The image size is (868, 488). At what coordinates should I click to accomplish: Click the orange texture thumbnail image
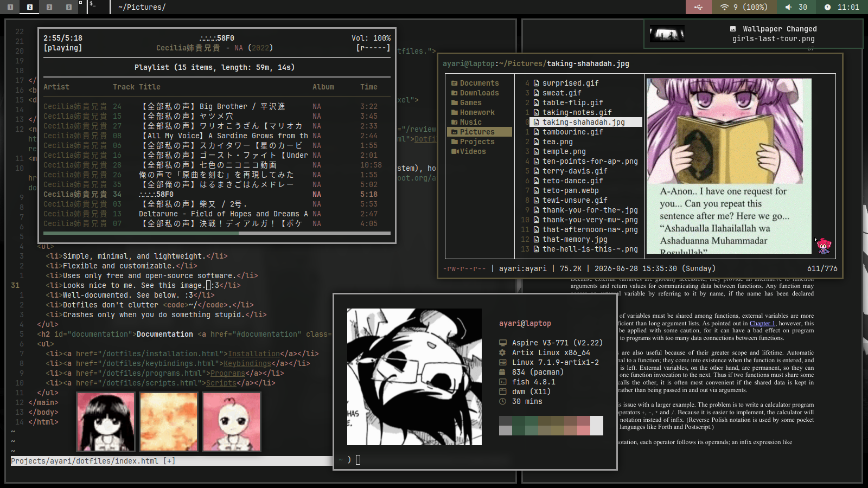169,422
